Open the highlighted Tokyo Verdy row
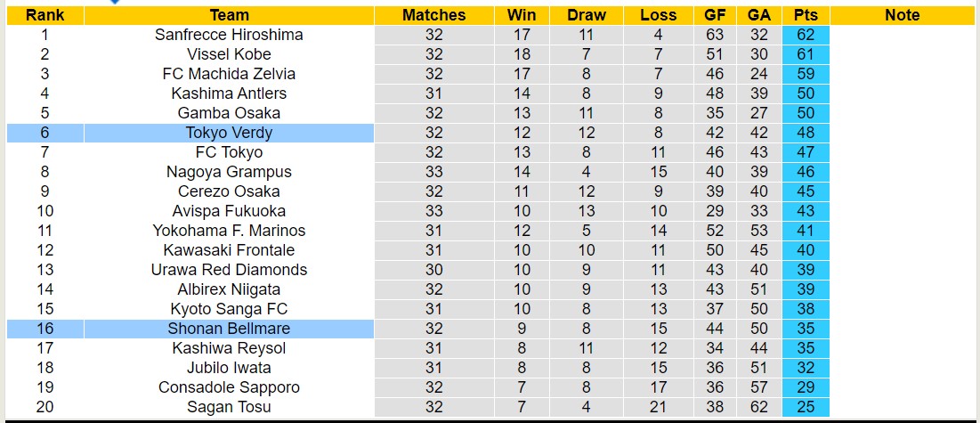Screen dimensions: 980x423 click(229, 133)
